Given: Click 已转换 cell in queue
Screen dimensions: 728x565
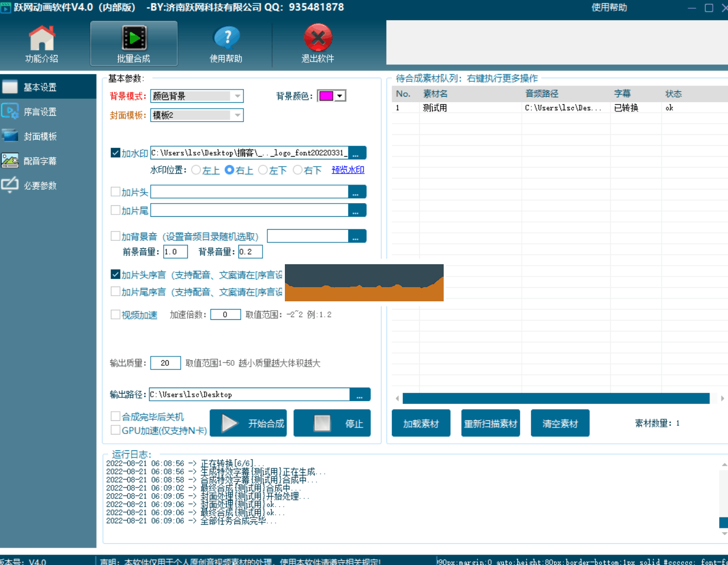Looking at the screenshot, I should (x=626, y=108).
